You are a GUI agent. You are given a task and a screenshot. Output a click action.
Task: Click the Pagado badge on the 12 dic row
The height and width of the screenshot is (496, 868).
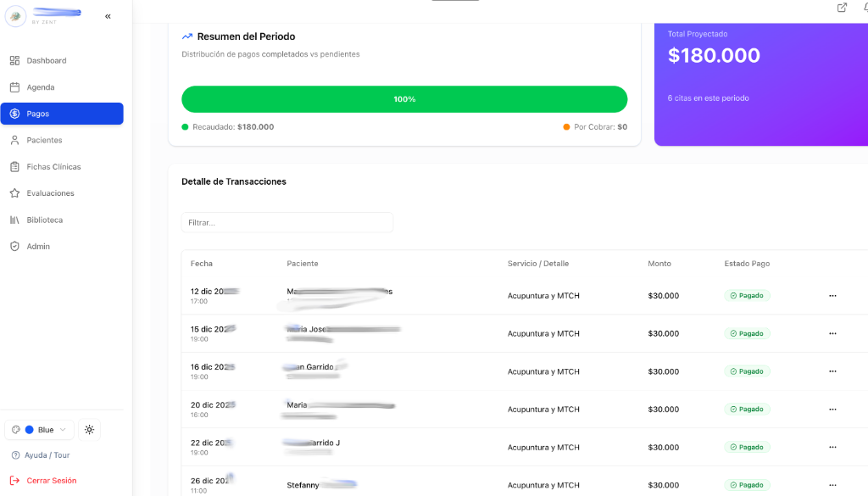tap(747, 295)
